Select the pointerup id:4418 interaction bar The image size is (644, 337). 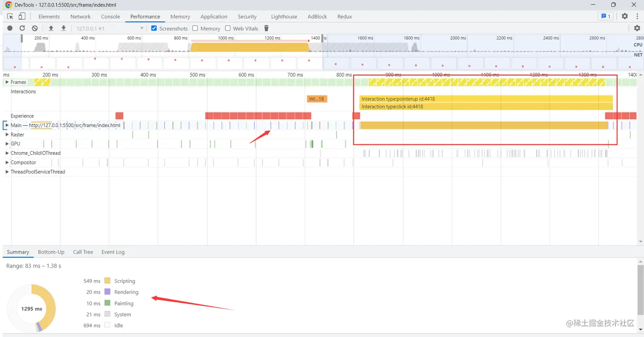pos(486,99)
